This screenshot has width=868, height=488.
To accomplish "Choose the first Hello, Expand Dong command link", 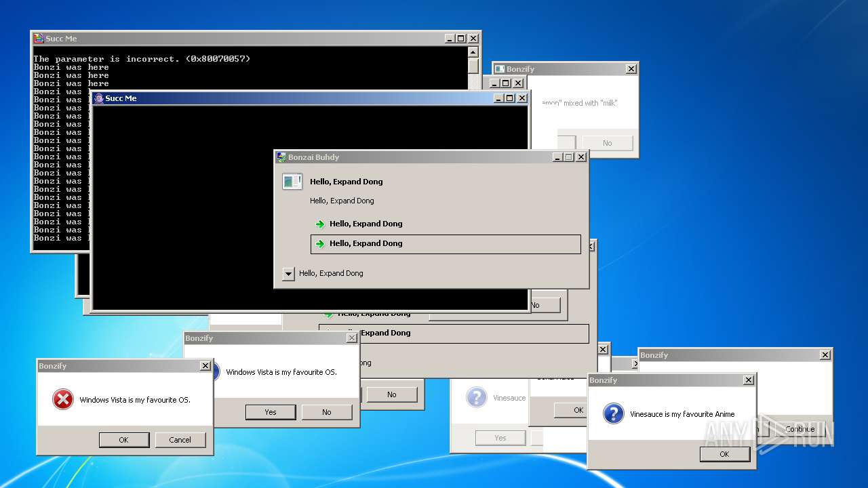I will 446,224.
